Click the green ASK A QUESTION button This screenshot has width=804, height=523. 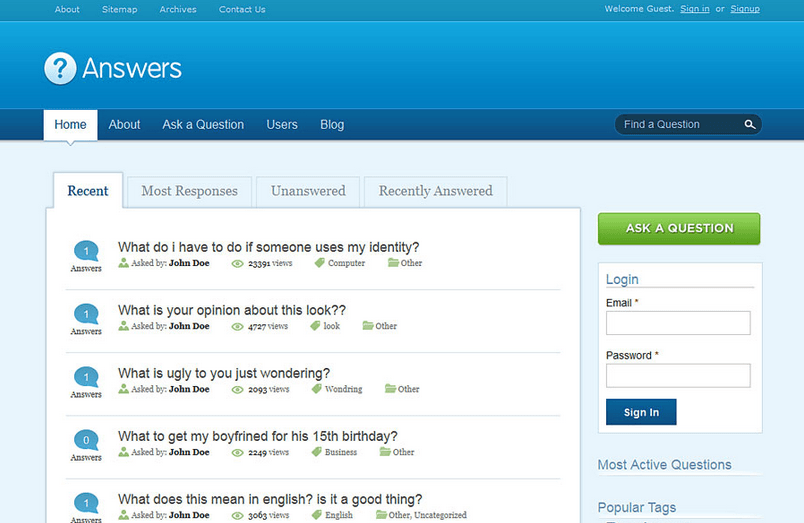click(679, 229)
